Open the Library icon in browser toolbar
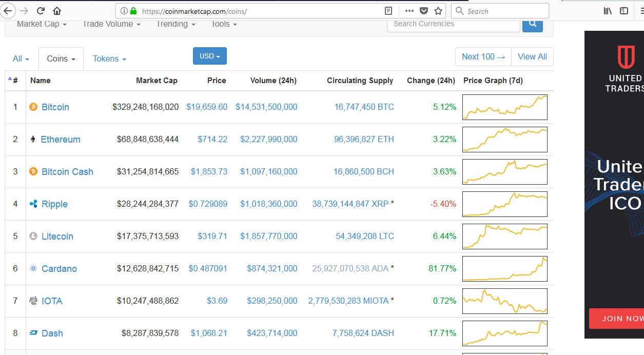This screenshot has width=644, height=355. (x=608, y=11)
